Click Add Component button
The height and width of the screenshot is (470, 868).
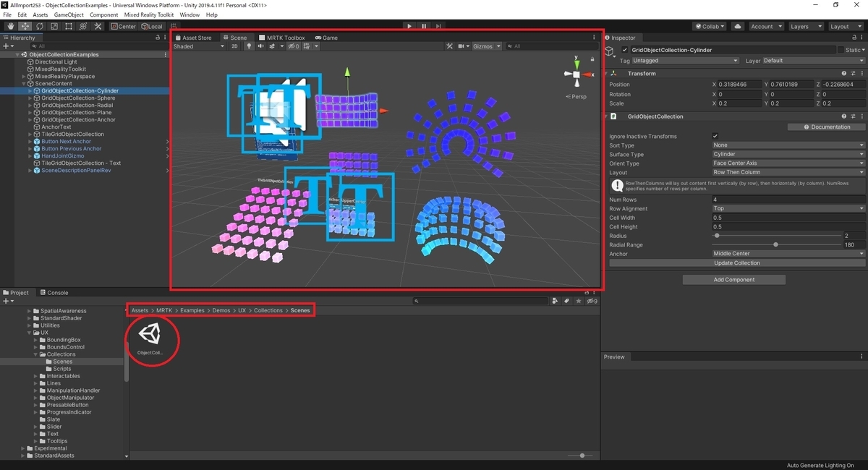coord(733,279)
